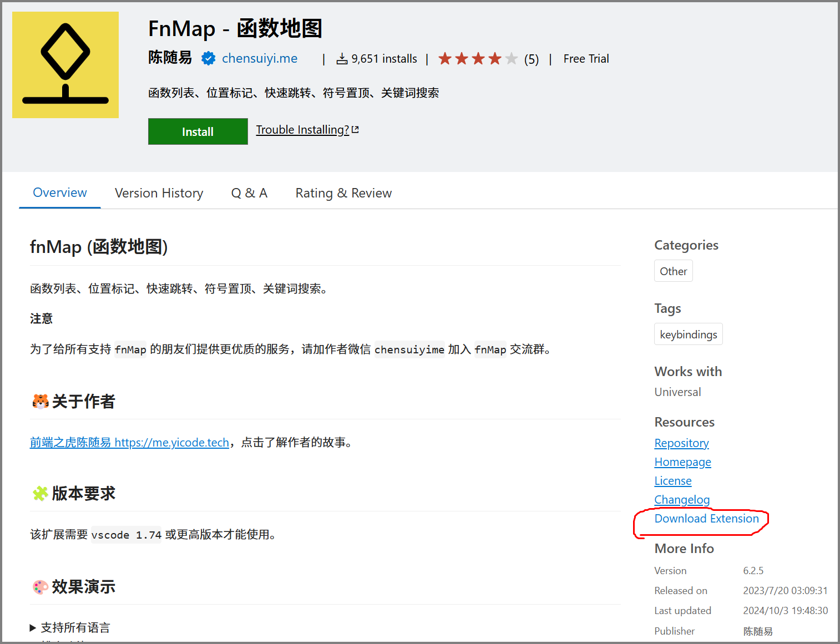The width and height of the screenshot is (840, 644).
Task: Click the Publisher value 陈随易 in More Info
Action: (758, 631)
